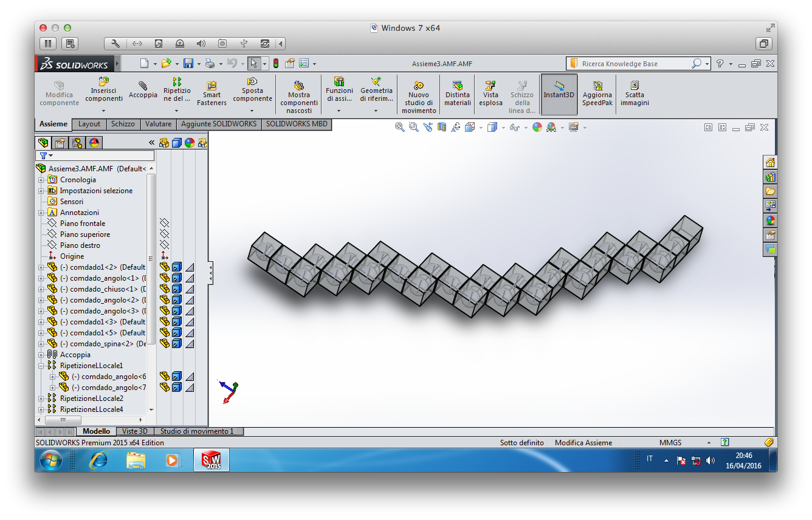812x520 pixels.
Task: Toggle visibility of comdado1<2> in display pane
Action: point(164,267)
